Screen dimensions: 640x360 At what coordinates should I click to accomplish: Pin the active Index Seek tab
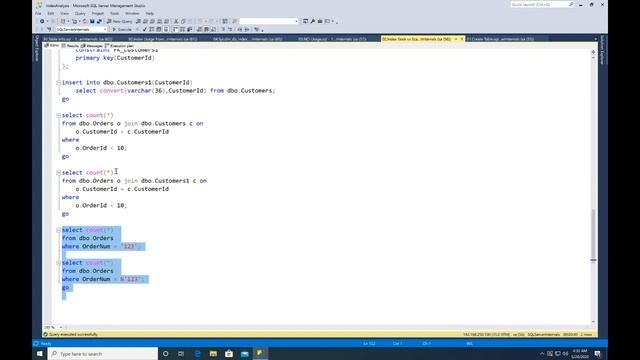456,39
